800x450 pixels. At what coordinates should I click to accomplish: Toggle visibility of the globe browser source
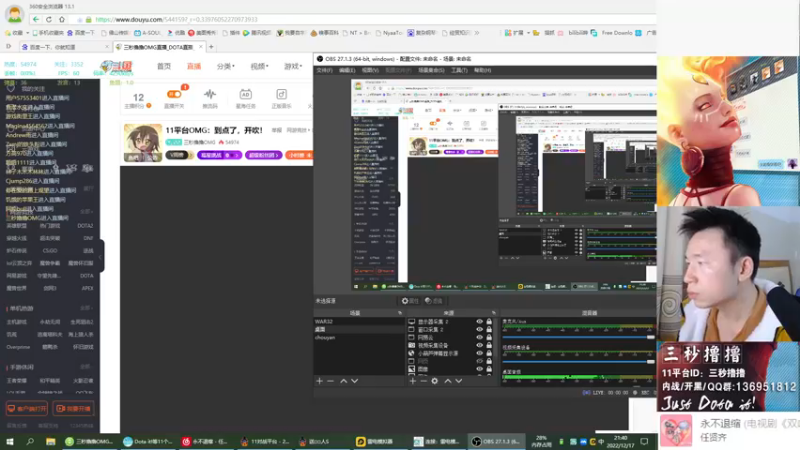pos(479,353)
